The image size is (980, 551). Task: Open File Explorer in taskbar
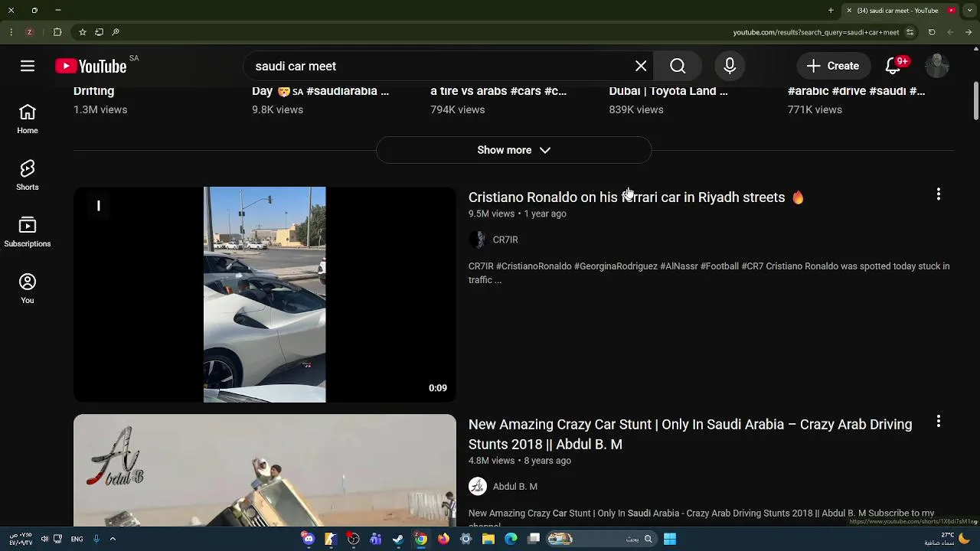pyautogui.click(x=488, y=539)
